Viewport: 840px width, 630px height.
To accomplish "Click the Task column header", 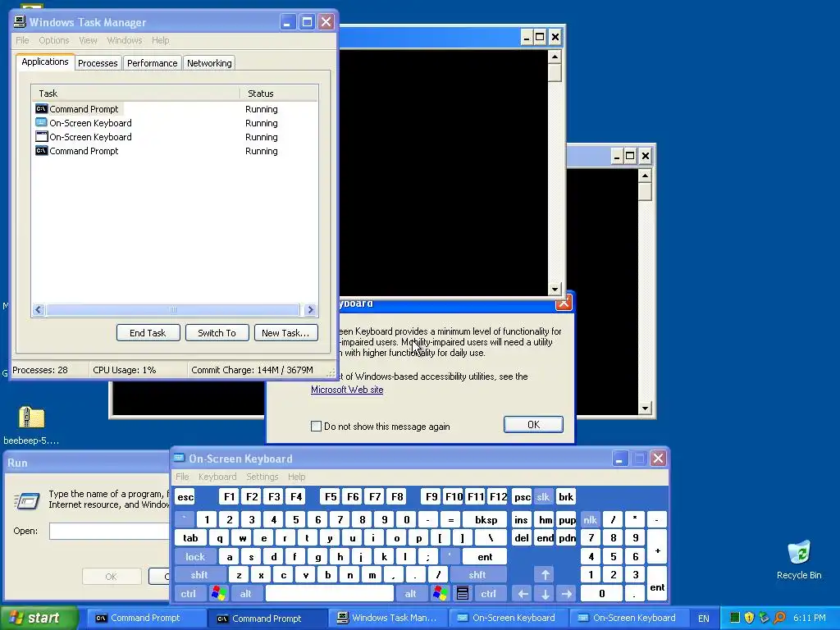I will [x=135, y=94].
